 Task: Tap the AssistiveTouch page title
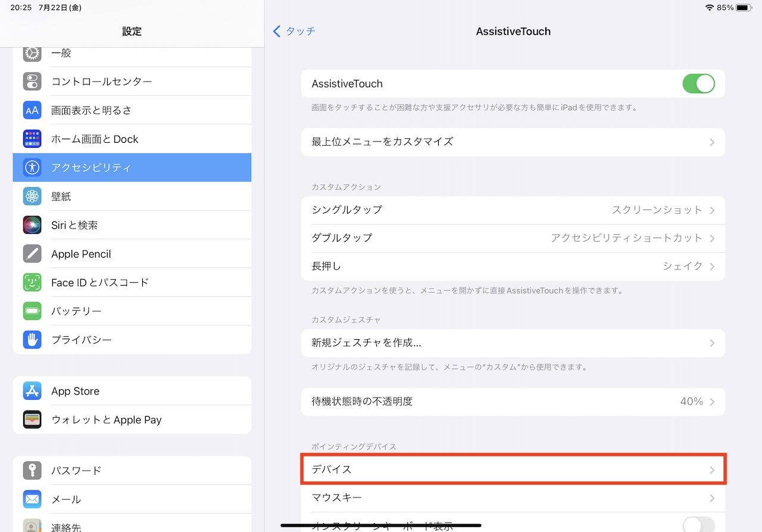(x=513, y=32)
